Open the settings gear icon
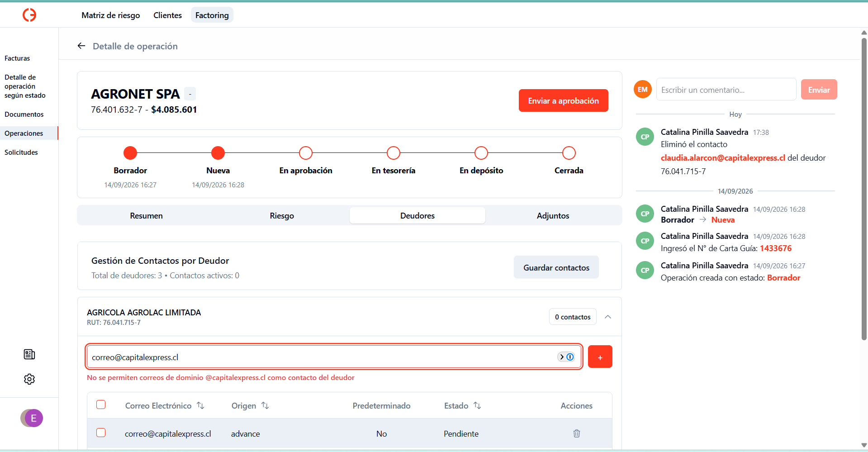The image size is (868, 452). 29,379
